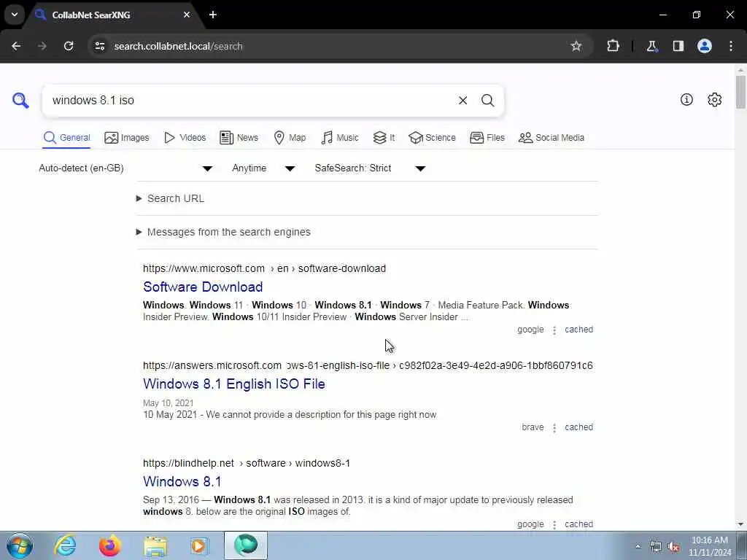Submit search with the magnifier button
Viewport: 747px width, 560px height.
[x=487, y=101]
